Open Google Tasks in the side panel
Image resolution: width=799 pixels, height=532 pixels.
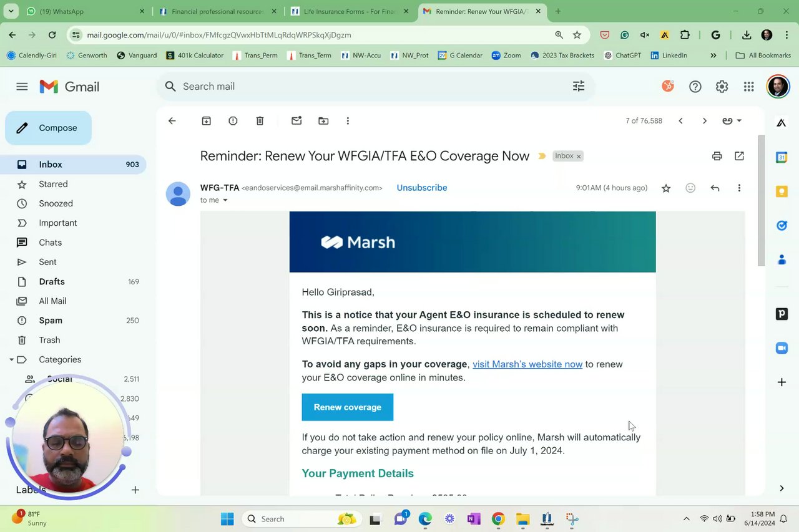pos(782,225)
